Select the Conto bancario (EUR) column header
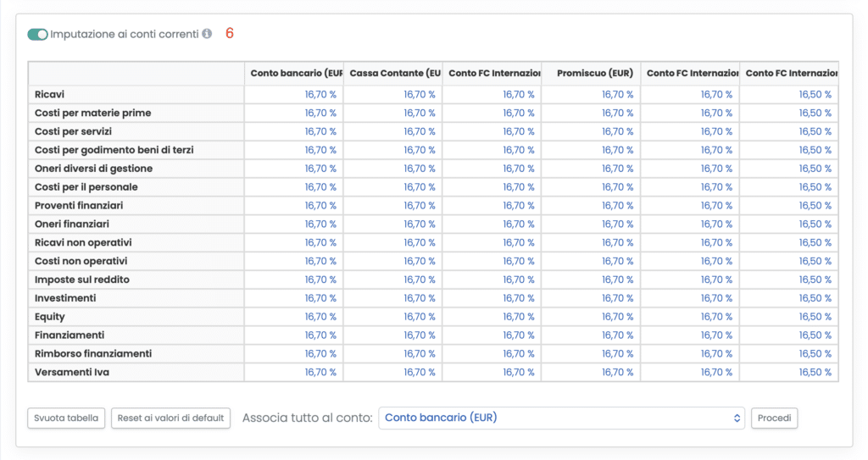This screenshot has height=460, width=868. click(294, 74)
